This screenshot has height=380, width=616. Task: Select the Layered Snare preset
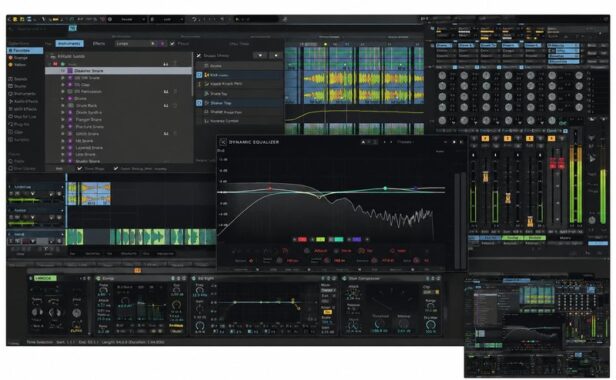click(89, 148)
